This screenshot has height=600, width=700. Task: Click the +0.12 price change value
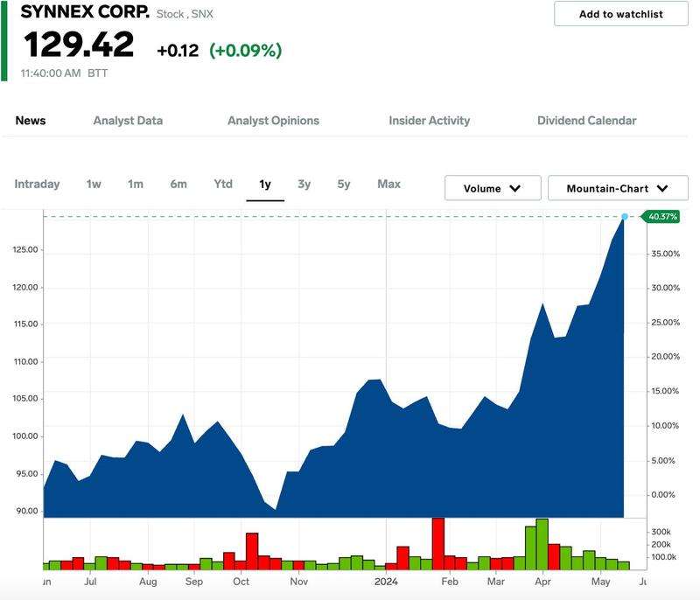178,51
